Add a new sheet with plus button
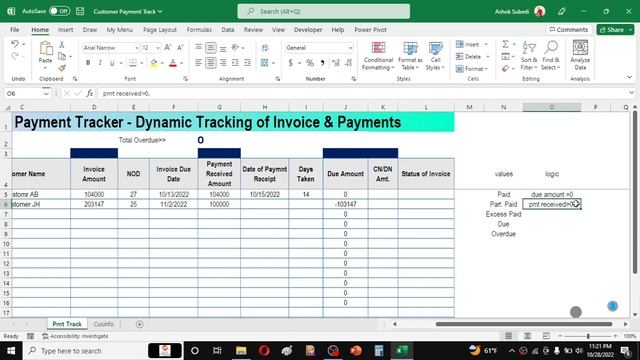The image size is (640, 360). pyautogui.click(x=140, y=324)
